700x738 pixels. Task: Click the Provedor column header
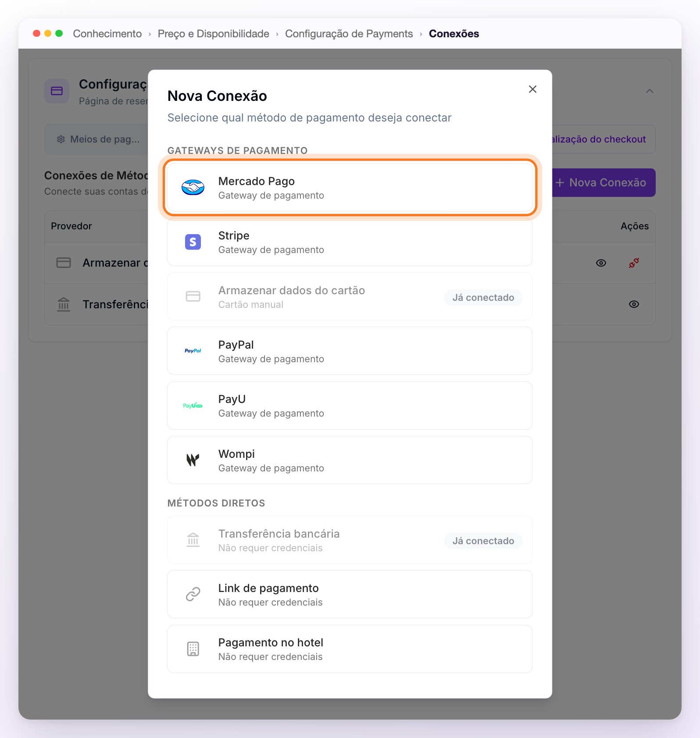pyautogui.click(x=71, y=226)
